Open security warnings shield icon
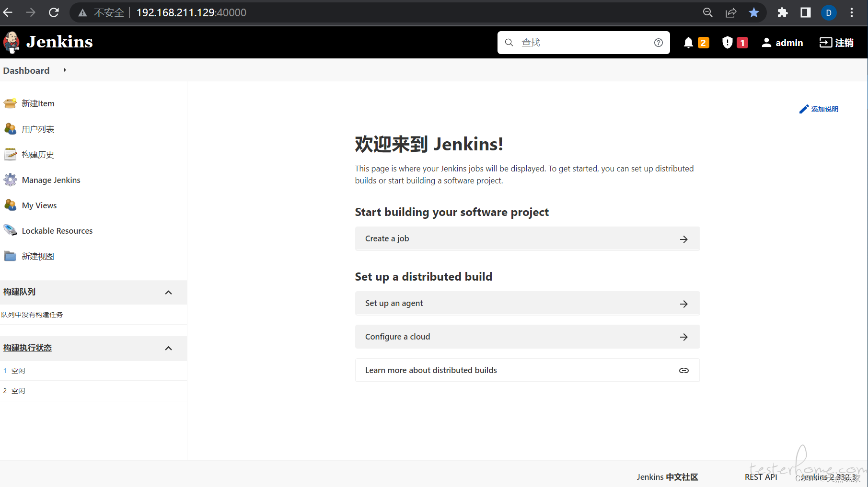The height and width of the screenshot is (487, 868). click(728, 43)
